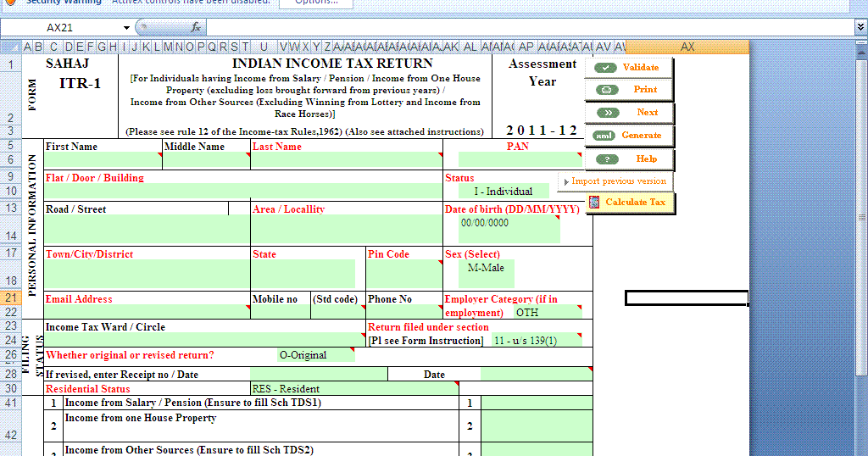The width and height of the screenshot is (868, 456).
Task: Click the Whether original or revised return label
Action: [130, 355]
